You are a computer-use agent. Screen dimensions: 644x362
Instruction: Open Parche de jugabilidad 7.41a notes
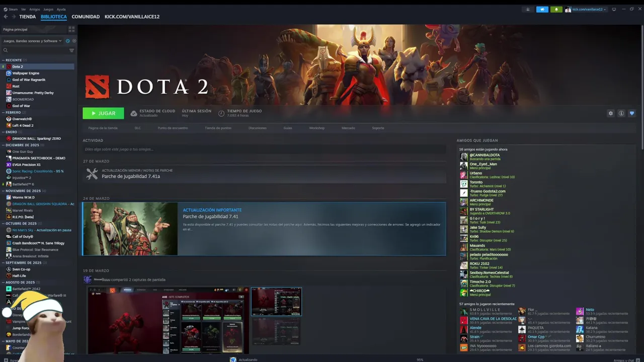[x=131, y=176]
